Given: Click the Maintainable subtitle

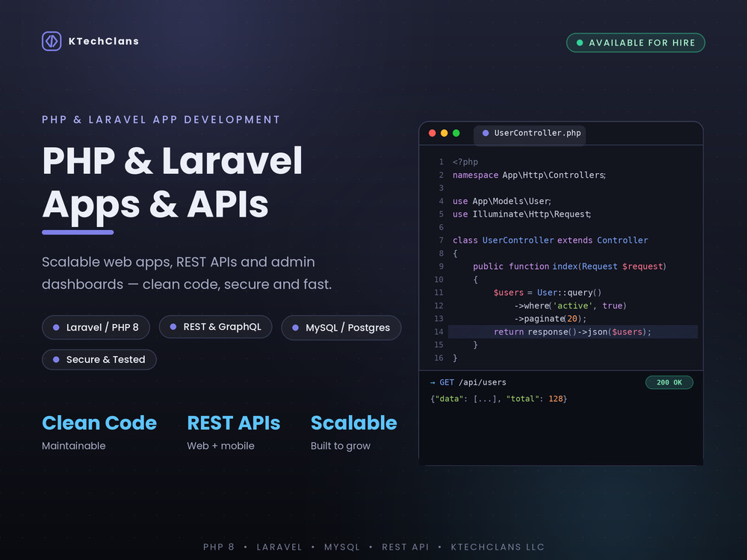Looking at the screenshot, I should pos(74,447).
